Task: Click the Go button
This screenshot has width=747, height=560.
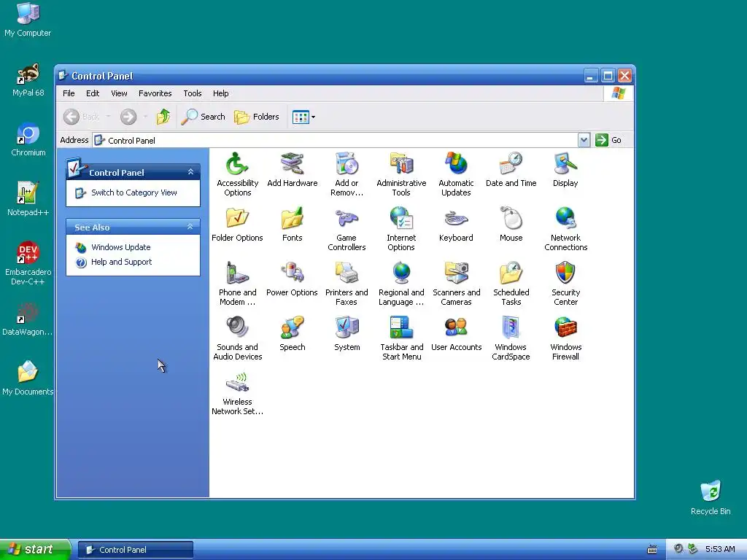Action: [609, 140]
